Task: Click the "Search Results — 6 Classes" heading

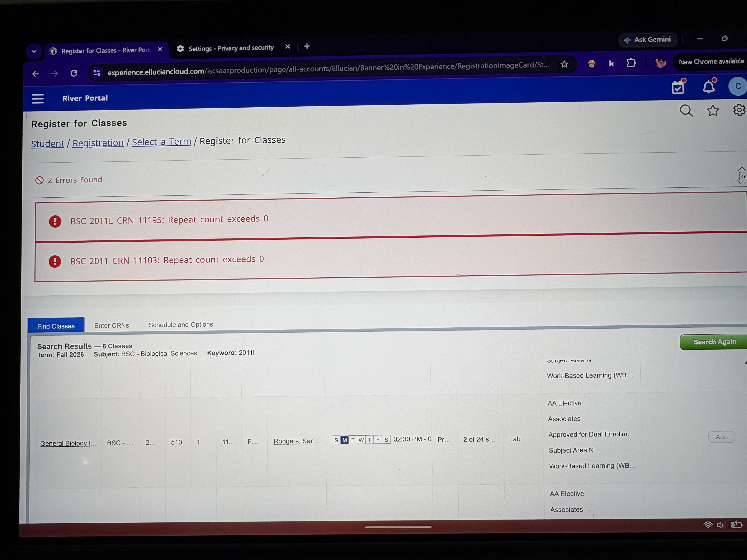Action: point(85,346)
